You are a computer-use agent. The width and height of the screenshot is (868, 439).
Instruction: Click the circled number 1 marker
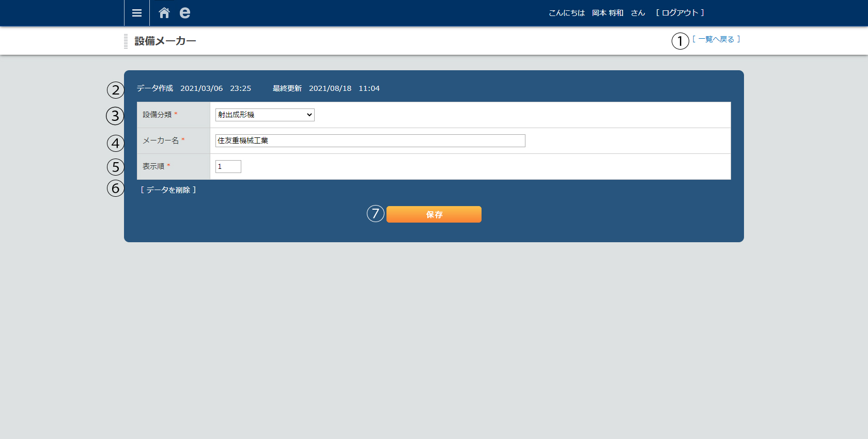(680, 41)
